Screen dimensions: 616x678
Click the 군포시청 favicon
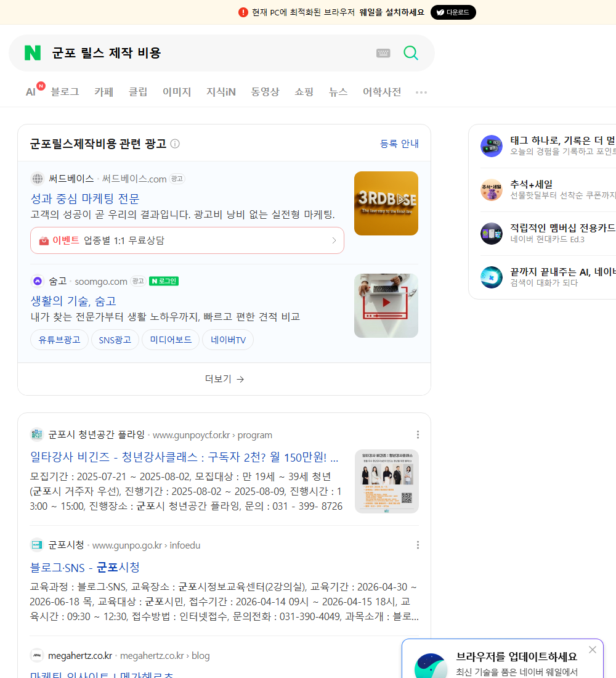tap(37, 545)
